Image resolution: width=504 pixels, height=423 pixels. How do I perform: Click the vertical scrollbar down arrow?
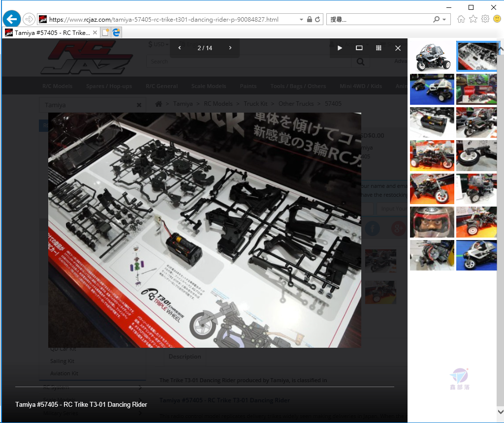(x=501, y=411)
